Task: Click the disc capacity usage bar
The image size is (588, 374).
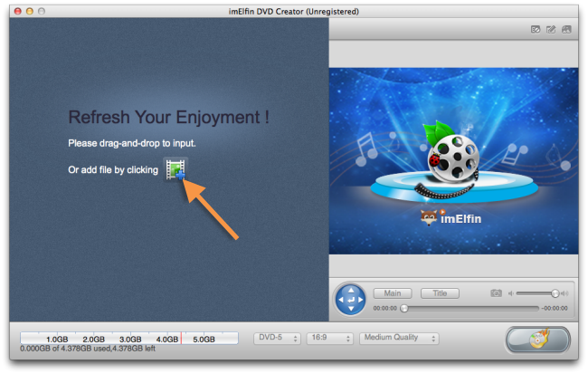Action: pyautogui.click(x=129, y=338)
